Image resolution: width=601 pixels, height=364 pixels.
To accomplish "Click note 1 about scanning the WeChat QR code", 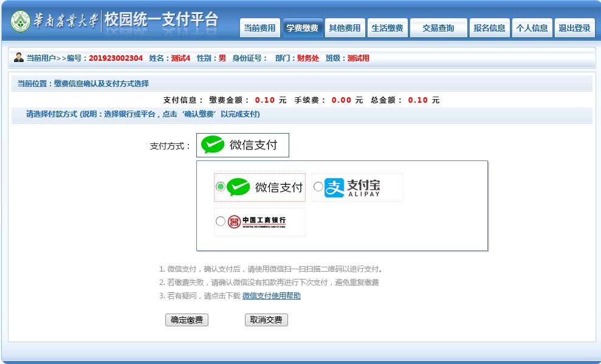I will pos(271,269).
